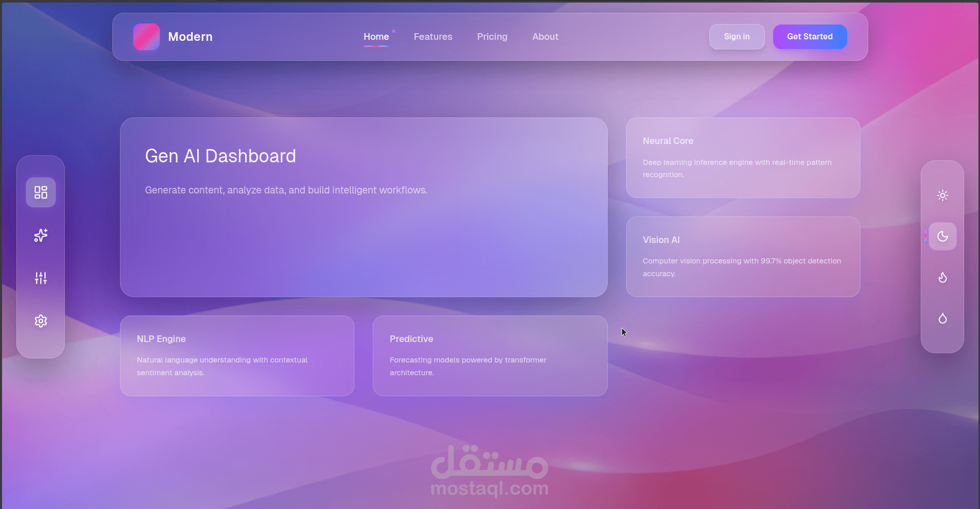Switch to the Features nav item
This screenshot has width=980, height=509.
pyautogui.click(x=433, y=36)
